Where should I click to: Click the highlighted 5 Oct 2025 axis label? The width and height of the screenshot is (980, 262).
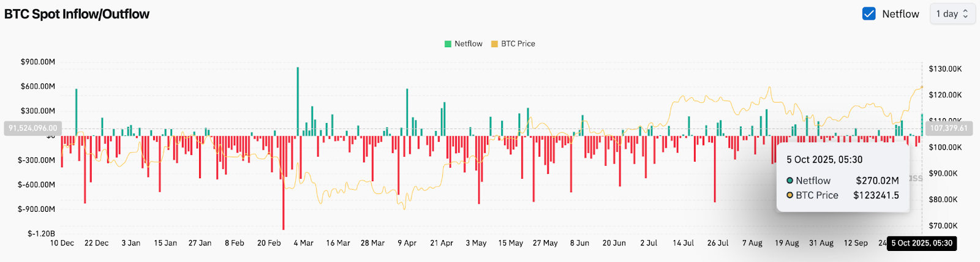tap(921, 243)
